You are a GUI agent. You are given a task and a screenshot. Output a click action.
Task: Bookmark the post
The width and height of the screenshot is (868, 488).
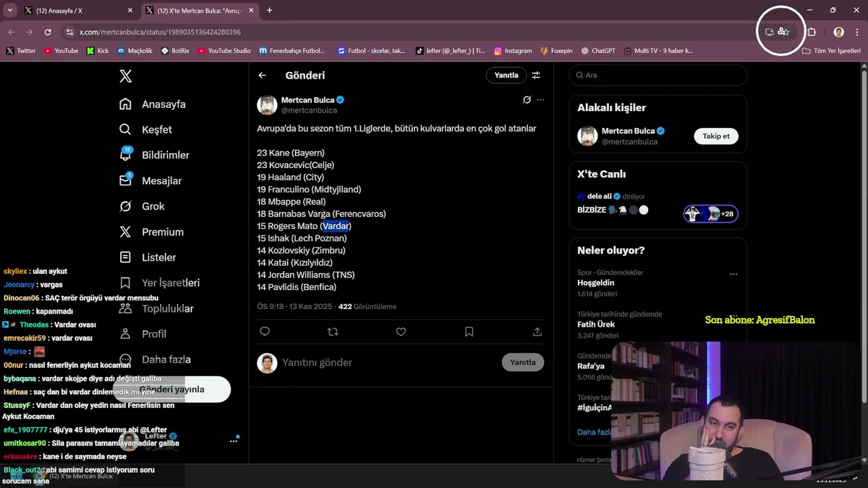pos(469,331)
